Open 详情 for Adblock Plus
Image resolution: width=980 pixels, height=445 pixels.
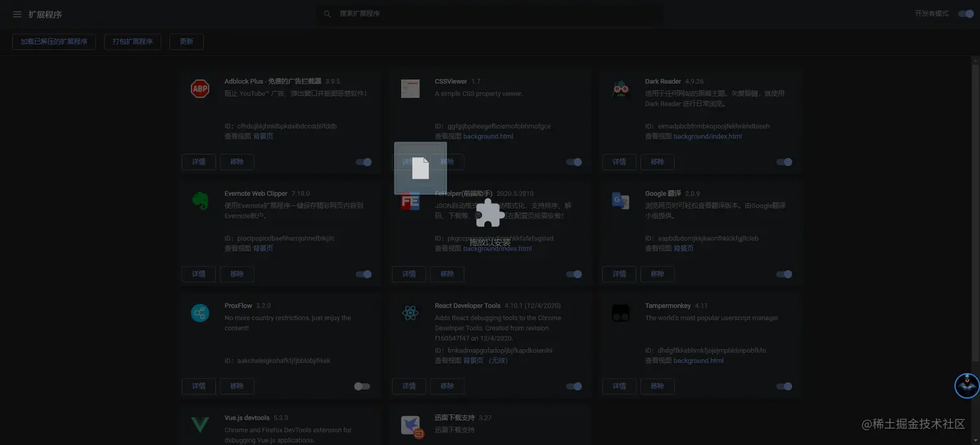coord(198,162)
